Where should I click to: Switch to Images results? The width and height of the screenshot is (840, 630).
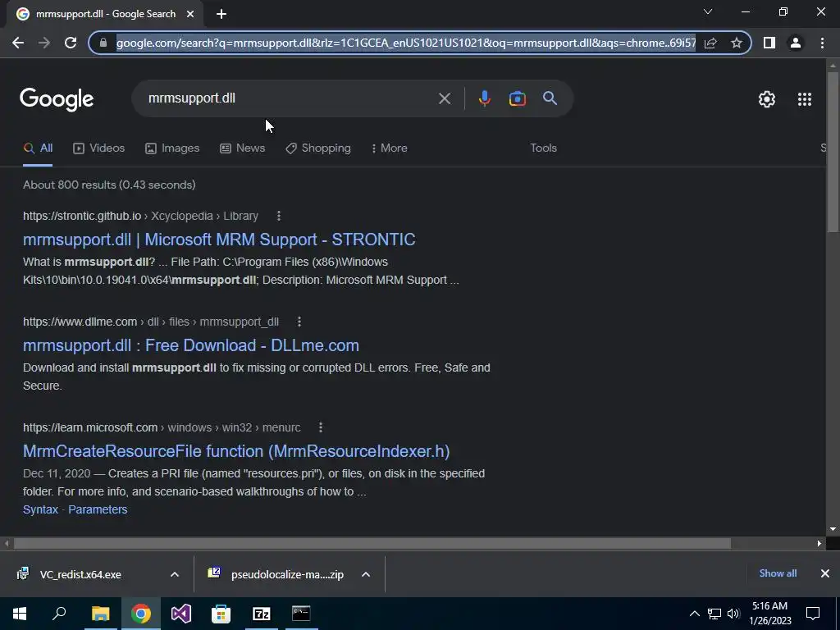coord(172,148)
